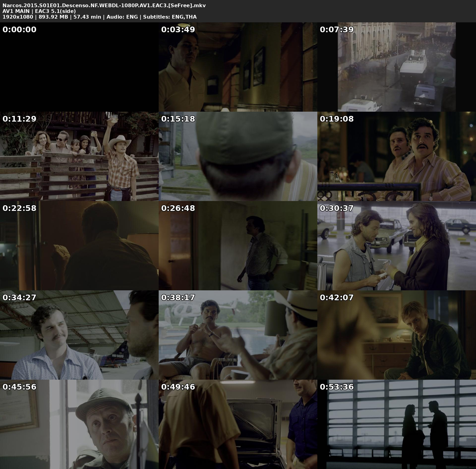This screenshot has width=476, height=469.
Task: Select the thumbnail stamped 0:03:49
Action: [x=238, y=67]
